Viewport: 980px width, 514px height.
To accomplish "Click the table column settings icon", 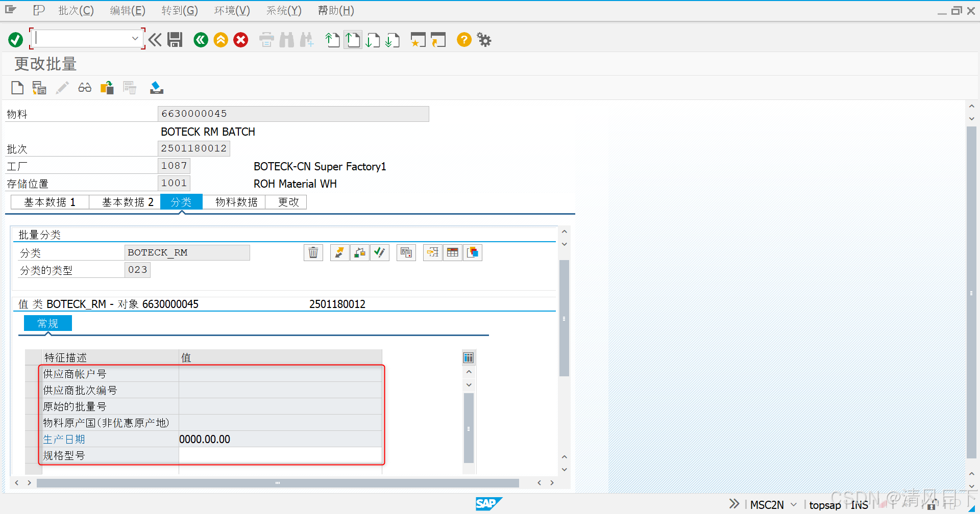I will coord(469,357).
